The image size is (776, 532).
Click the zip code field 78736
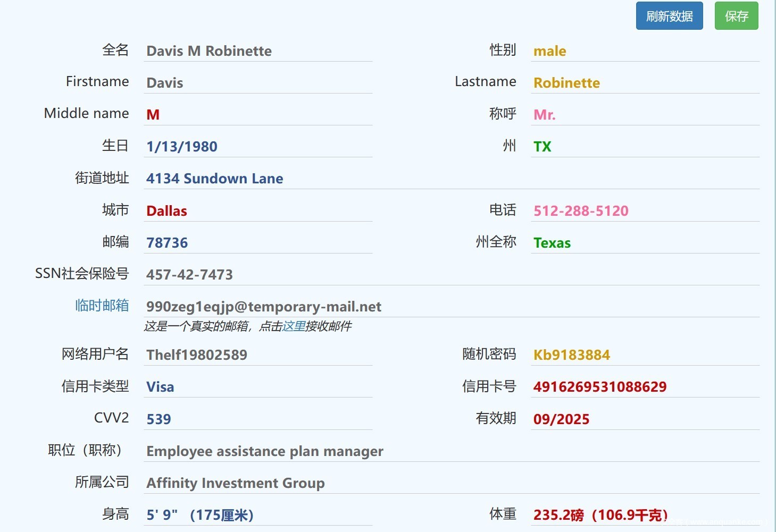pos(257,243)
